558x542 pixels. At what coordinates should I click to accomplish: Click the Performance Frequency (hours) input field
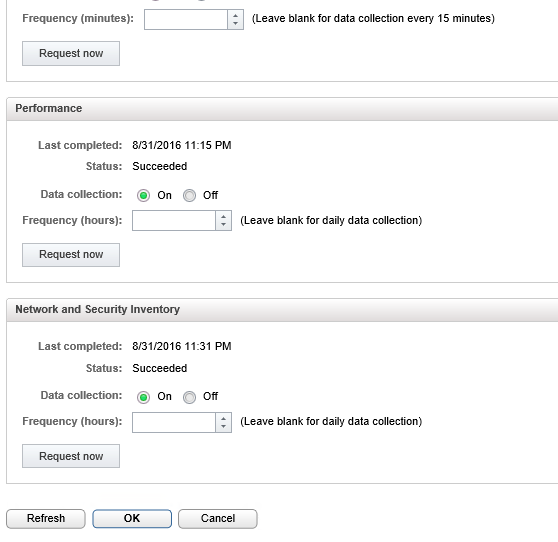(x=174, y=221)
